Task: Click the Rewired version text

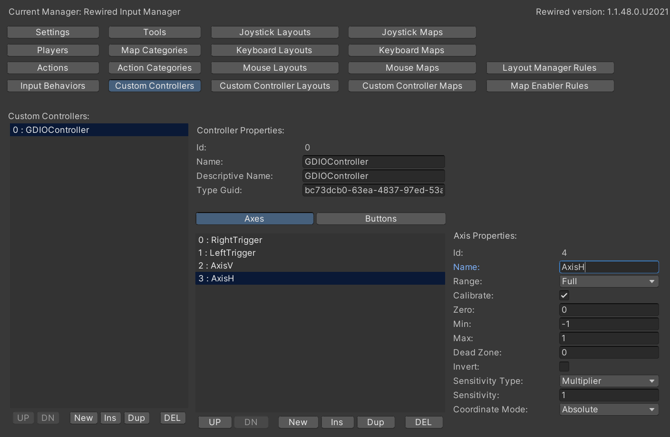Action: pyautogui.click(x=602, y=12)
